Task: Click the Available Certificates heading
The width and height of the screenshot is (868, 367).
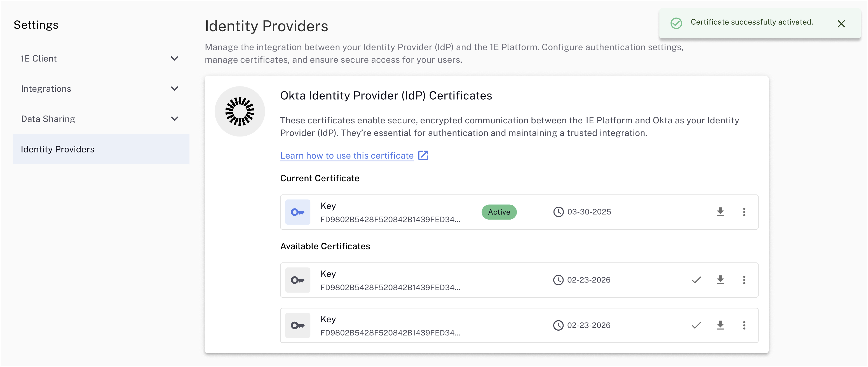Action: point(325,246)
